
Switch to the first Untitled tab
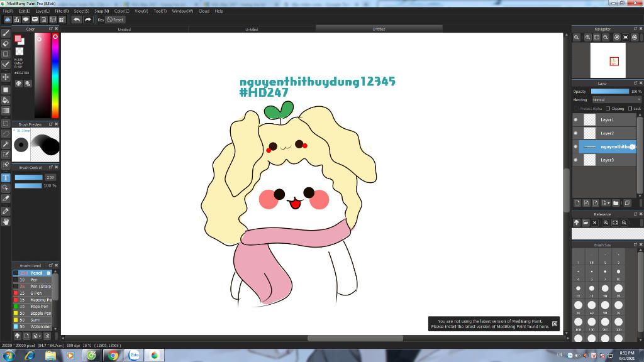click(x=125, y=30)
